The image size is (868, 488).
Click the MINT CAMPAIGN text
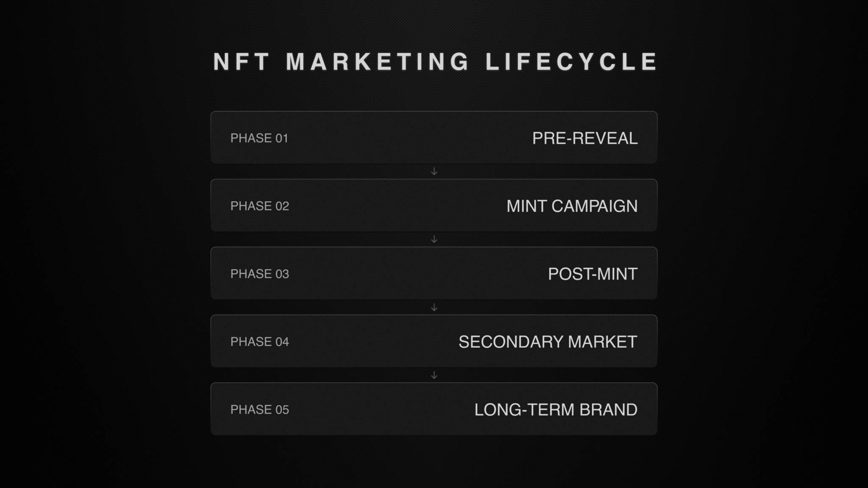click(x=572, y=206)
